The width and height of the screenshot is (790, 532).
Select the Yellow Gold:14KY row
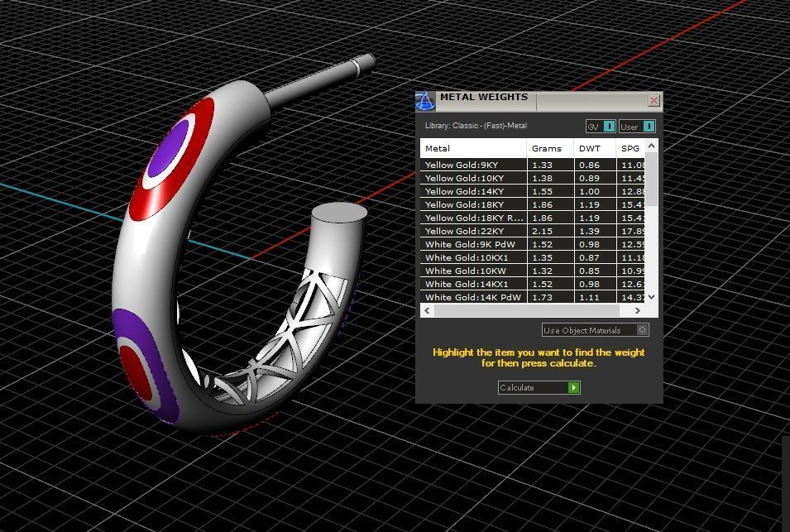(533, 191)
